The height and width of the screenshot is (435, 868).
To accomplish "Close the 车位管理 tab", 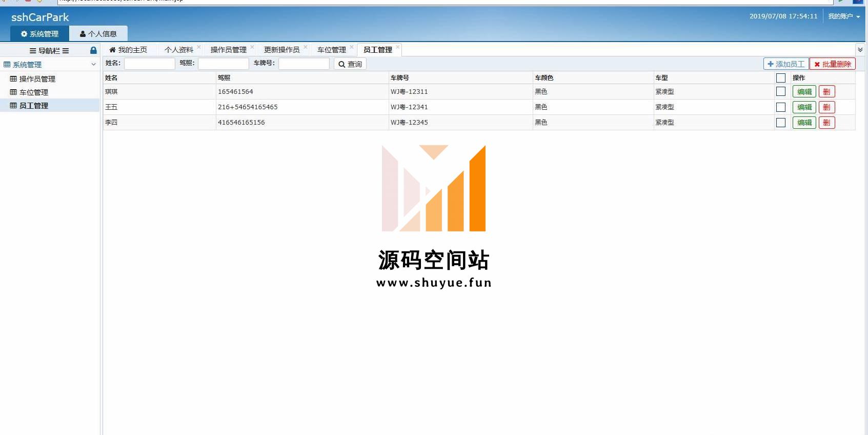I will 352,47.
